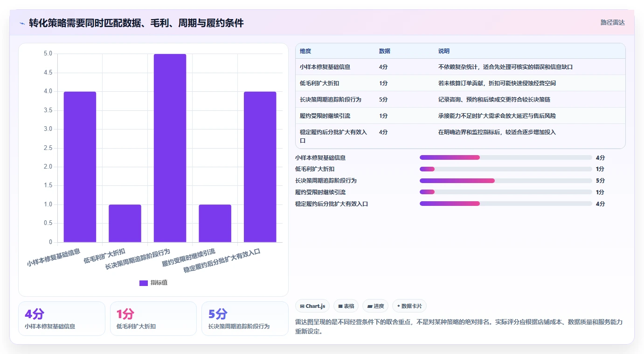
Task: Click progress bar for 稳定履约后分批扩大有效入口
Action: click(506, 204)
